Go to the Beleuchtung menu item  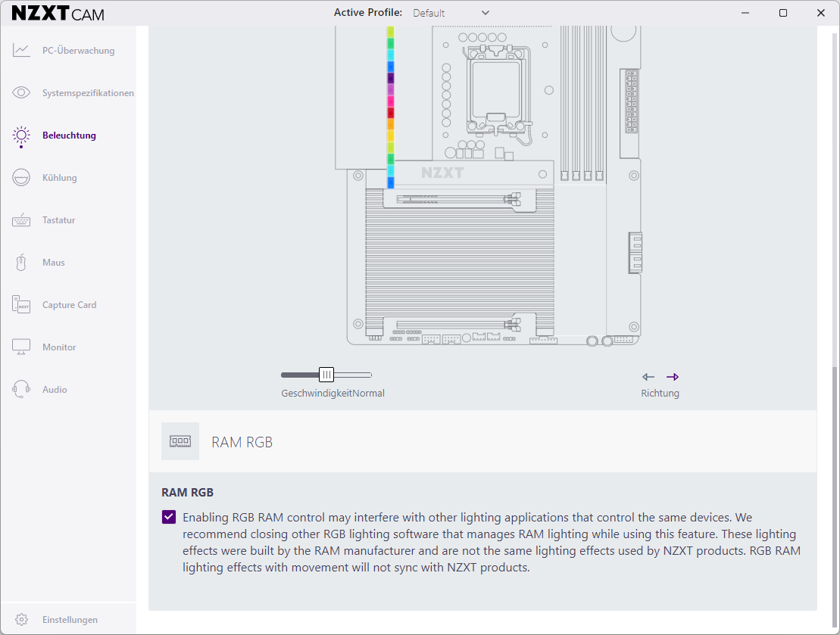click(69, 135)
